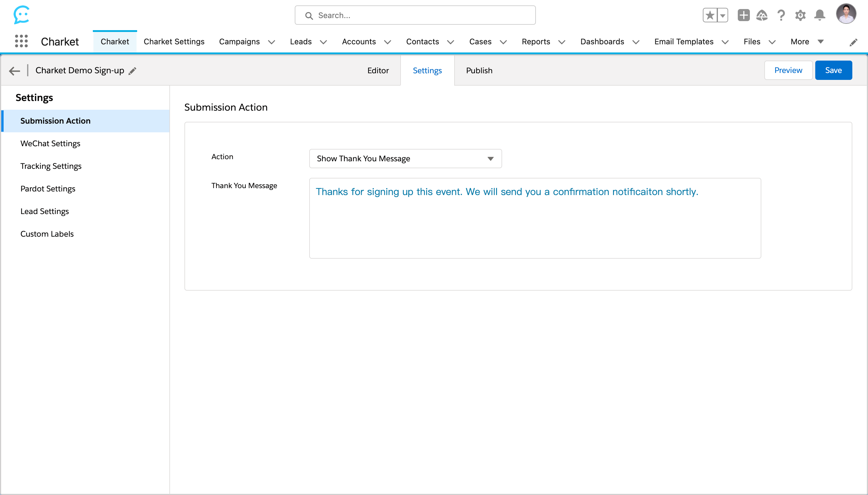Open the Campaigns nav tab

239,42
